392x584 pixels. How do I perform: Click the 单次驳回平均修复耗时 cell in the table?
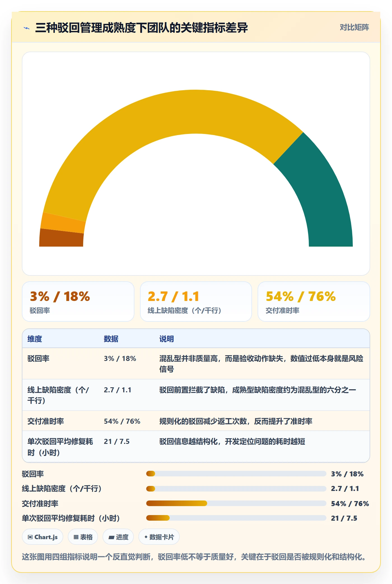pyautogui.click(x=60, y=447)
